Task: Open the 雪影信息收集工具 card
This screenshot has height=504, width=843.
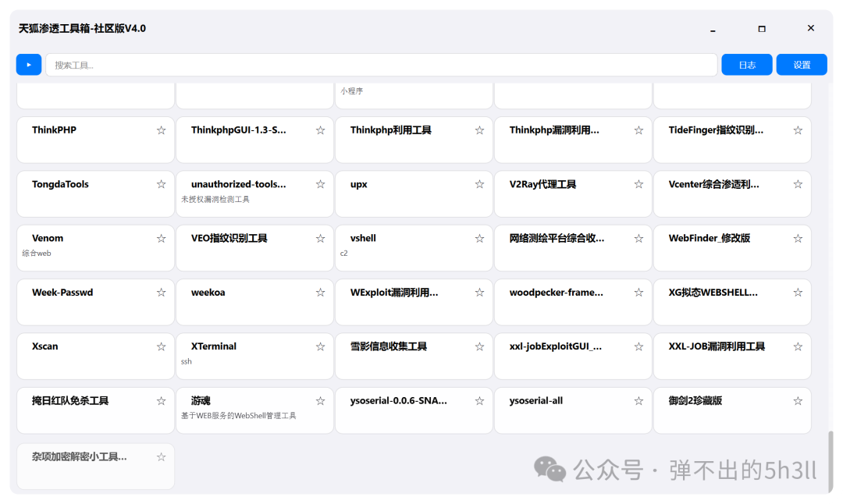Action: pyautogui.click(x=414, y=357)
